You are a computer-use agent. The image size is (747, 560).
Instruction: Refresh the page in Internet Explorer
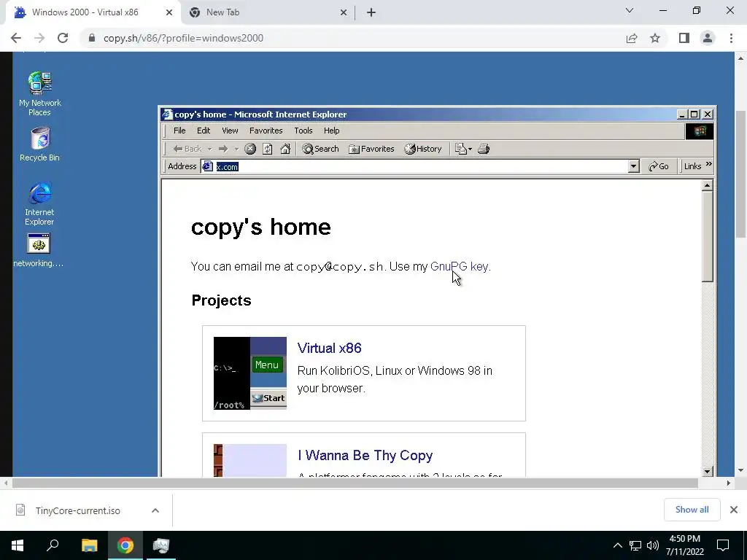pos(268,149)
